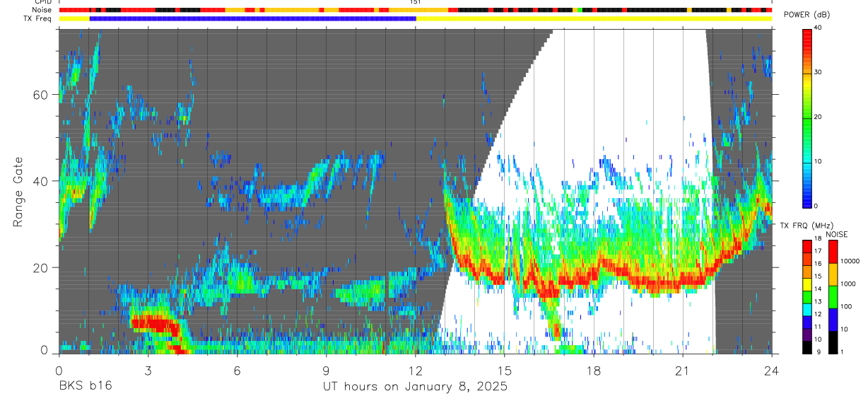Click the 100 label on noise scale

(846, 306)
